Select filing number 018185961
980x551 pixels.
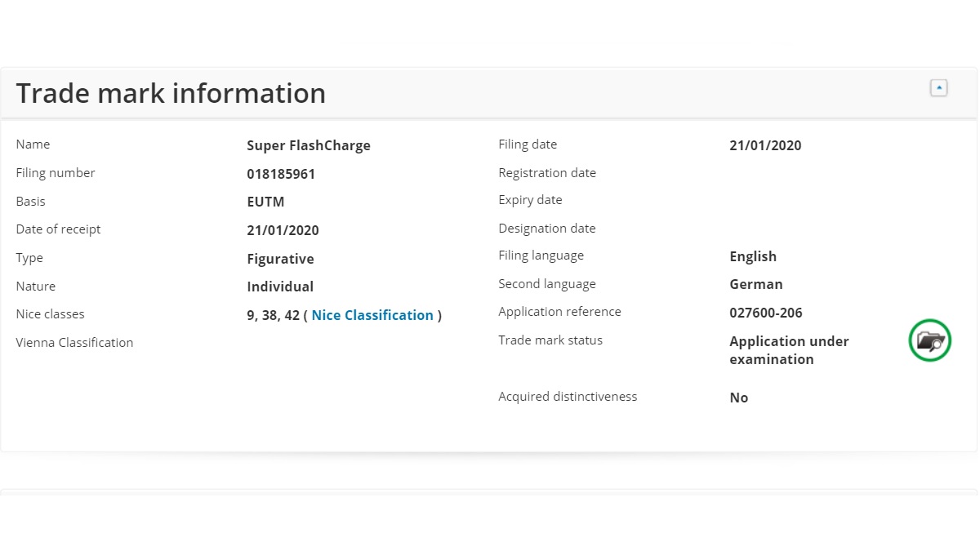(x=281, y=174)
